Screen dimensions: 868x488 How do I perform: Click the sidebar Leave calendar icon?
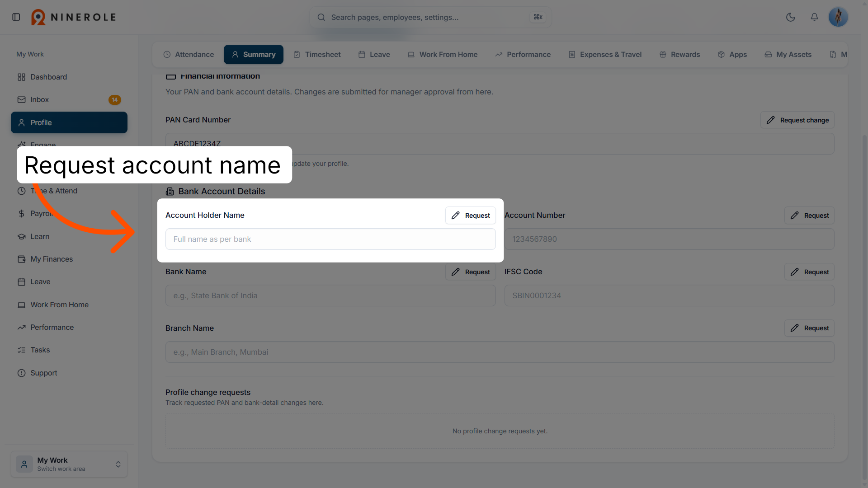coord(21,282)
